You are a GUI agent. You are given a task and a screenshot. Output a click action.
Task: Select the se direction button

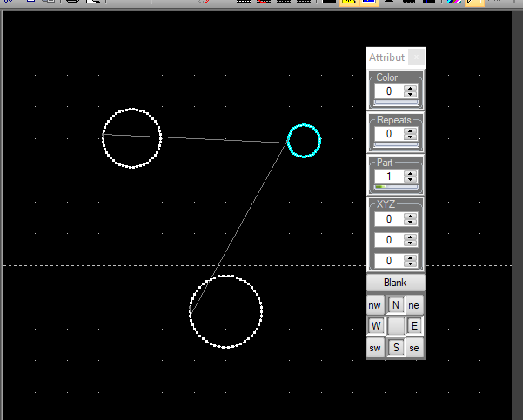click(x=415, y=348)
